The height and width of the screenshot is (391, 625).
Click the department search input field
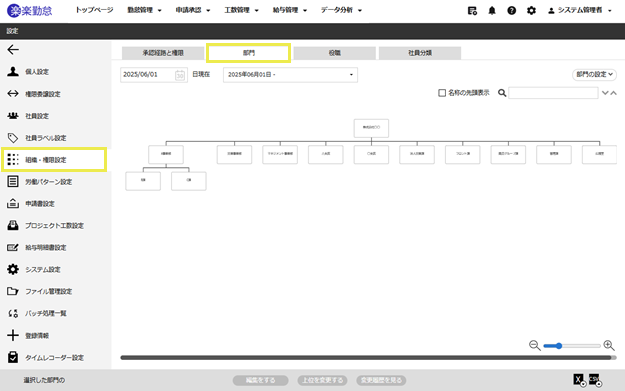point(553,93)
